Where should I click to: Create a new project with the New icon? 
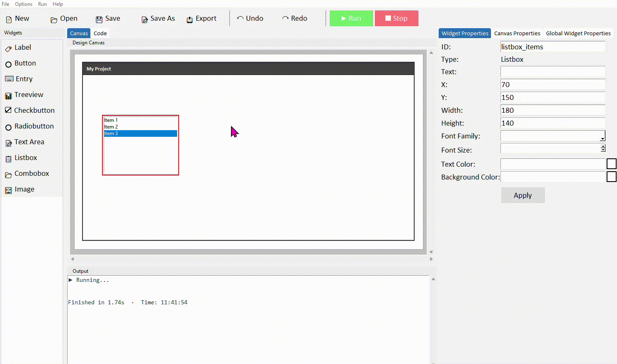[17, 18]
